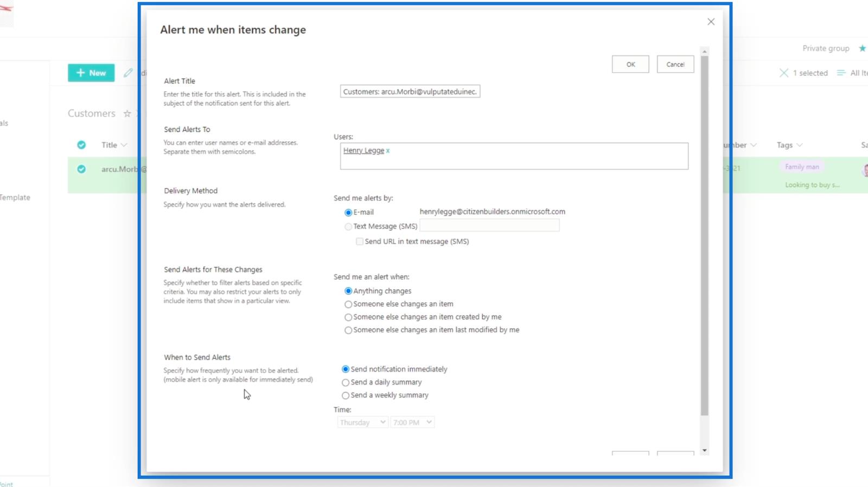This screenshot has height=487, width=868.
Task: Select Send a daily summary
Action: (x=346, y=382)
